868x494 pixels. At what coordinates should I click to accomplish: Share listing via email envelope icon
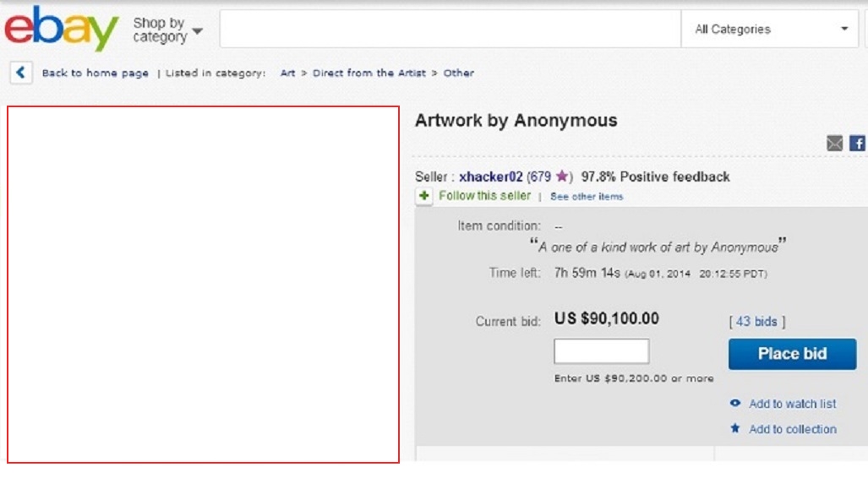pyautogui.click(x=834, y=144)
